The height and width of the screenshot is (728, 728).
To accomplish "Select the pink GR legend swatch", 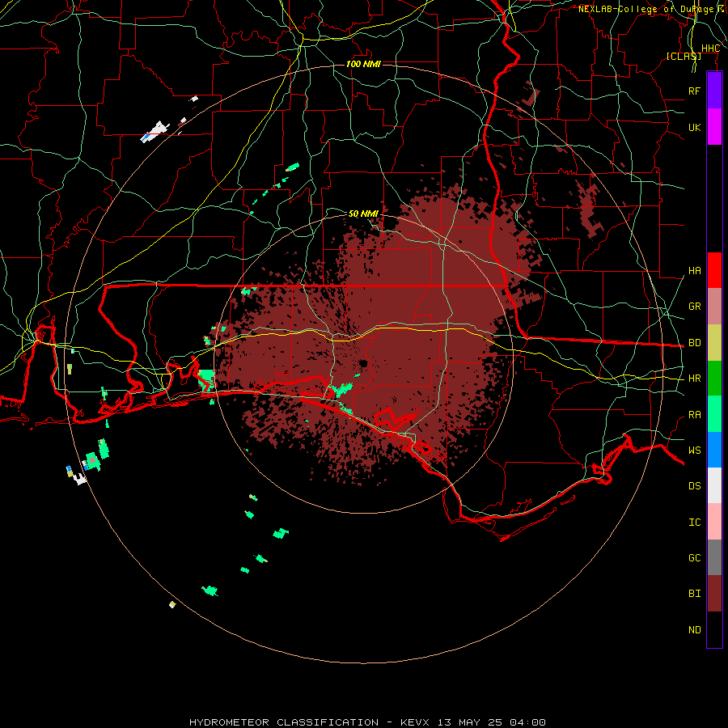I will point(714,307).
